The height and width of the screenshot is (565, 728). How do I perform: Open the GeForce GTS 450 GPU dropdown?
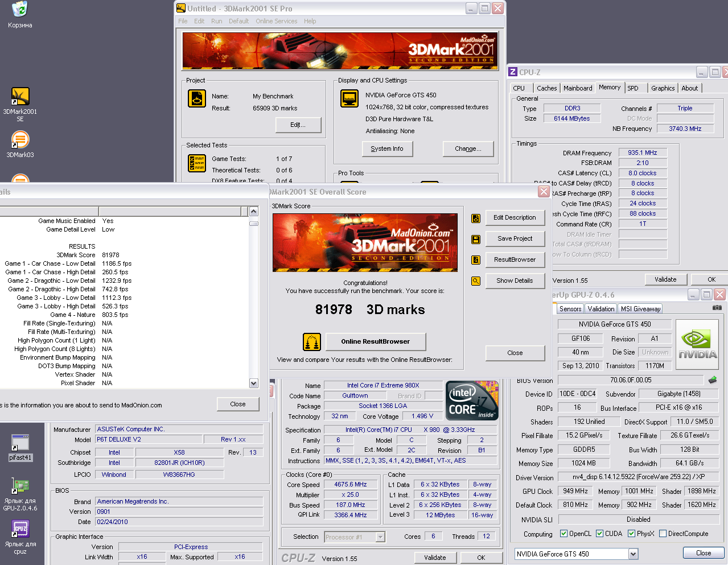point(633,554)
